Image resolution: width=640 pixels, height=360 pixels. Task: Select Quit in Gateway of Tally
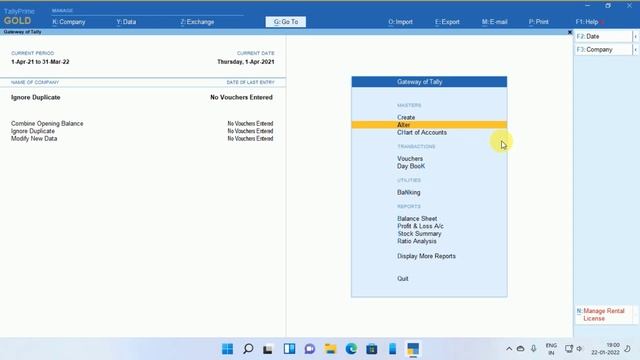coord(402,278)
